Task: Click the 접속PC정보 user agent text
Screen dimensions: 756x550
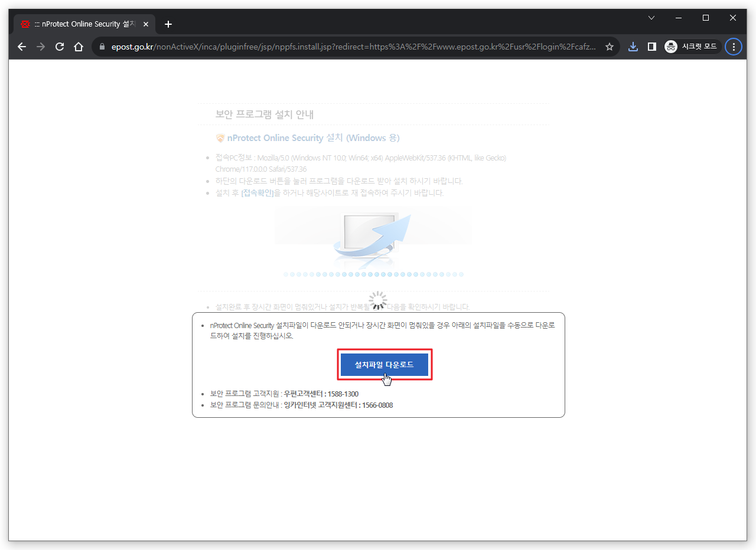Action: point(361,163)
